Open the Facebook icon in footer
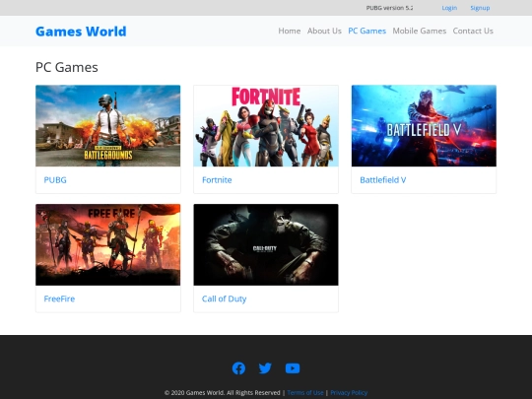Screen dimensions: 532x399 point(238,368)
